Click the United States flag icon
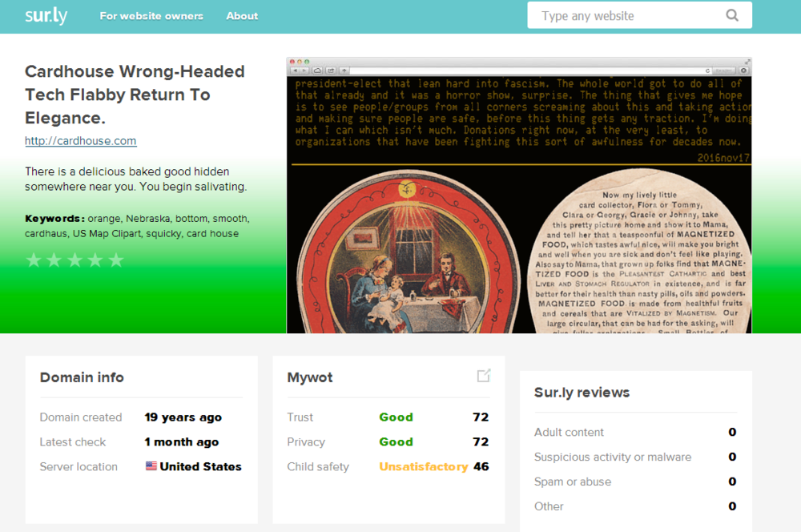 pyautogui.click(x=151, y=465)
